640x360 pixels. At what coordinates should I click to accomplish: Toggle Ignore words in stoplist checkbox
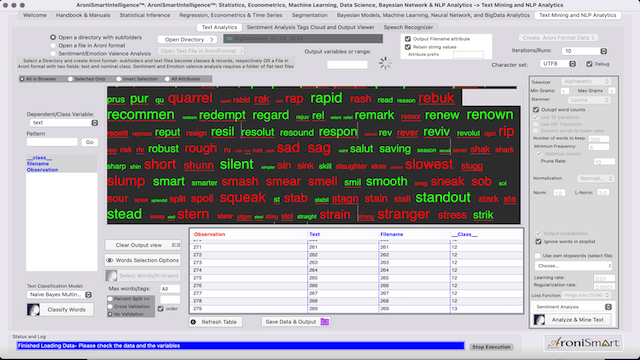pos(538,241)
